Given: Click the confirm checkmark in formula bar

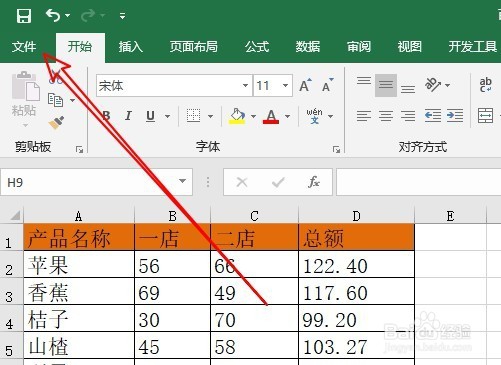Looking at the screenshot, I should pyautogui.click(x=278, y=182).
